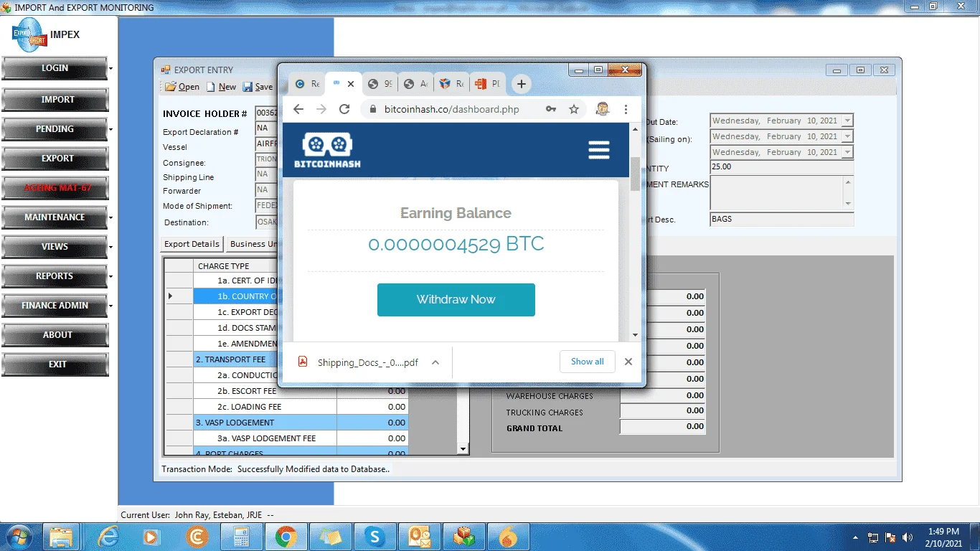Launch Internet Explorer from the taskbar
Image resolution: width=980 pixels, height=551 pixels.
pos(108,537)
